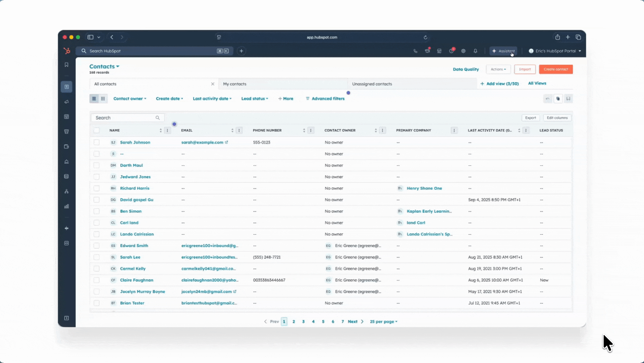This screenshot has height=363, width=644.
Task: Click the undo view changes icon
Action: tap(548, 99)
